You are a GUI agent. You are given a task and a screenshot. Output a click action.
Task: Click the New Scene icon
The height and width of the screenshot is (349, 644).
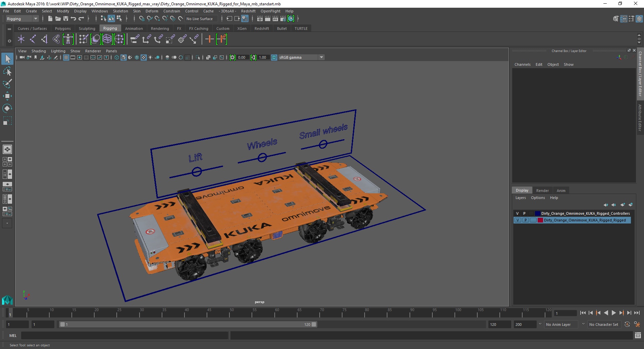click(50, 19)
